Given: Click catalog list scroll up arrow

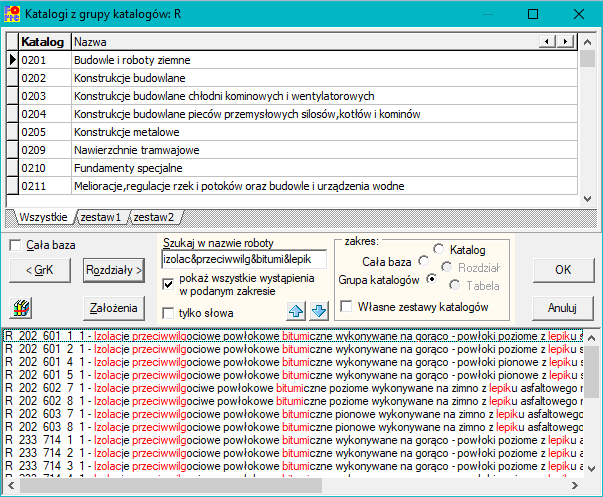Looking at the screenshot, I should (x=587, y=42).
